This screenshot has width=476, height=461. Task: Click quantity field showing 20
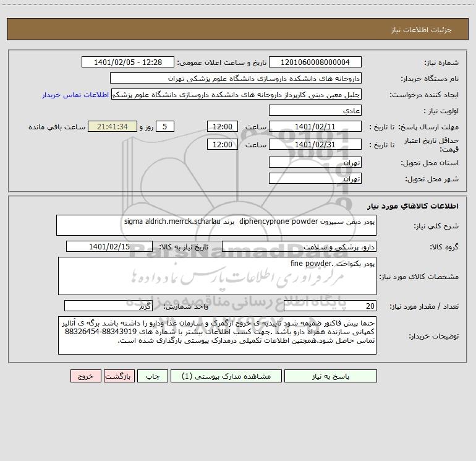point(330,306)
